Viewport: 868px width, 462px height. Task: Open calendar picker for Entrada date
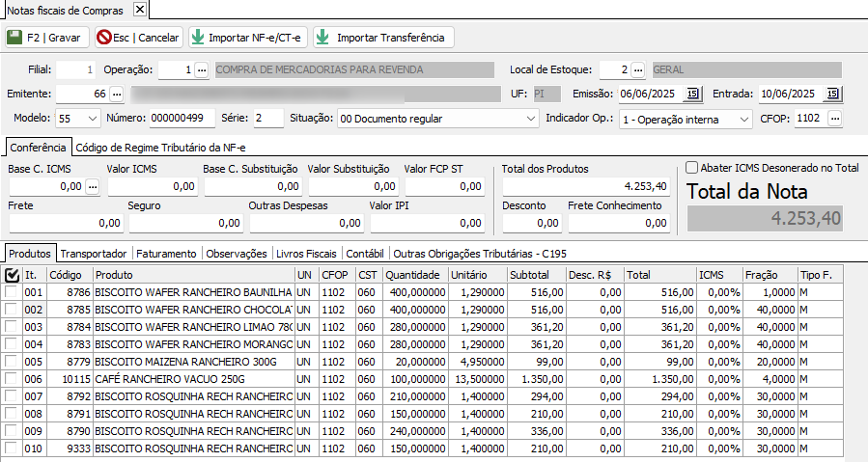click(x=832, y=94)
